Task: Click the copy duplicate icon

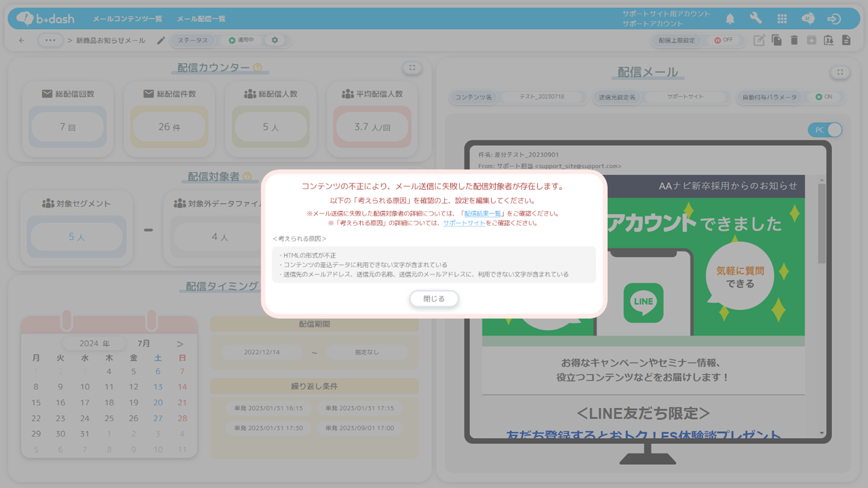Action: tap(777, 41)
